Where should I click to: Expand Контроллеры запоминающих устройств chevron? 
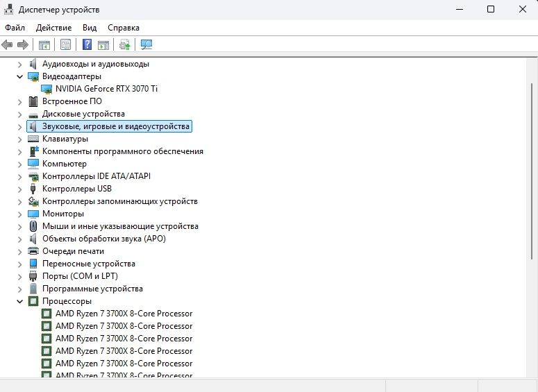pos(19,201)
